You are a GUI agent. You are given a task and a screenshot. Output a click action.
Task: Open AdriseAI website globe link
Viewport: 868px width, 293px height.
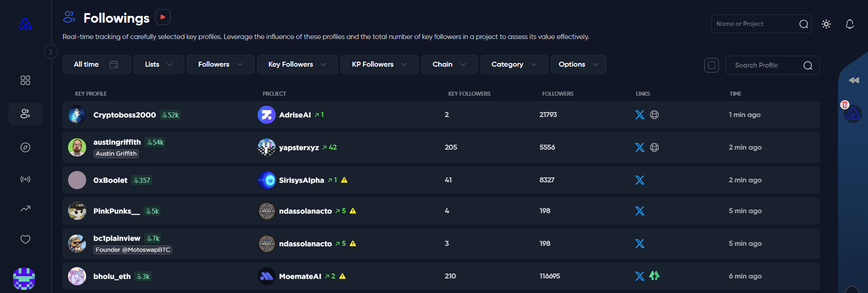coord(654,115)
